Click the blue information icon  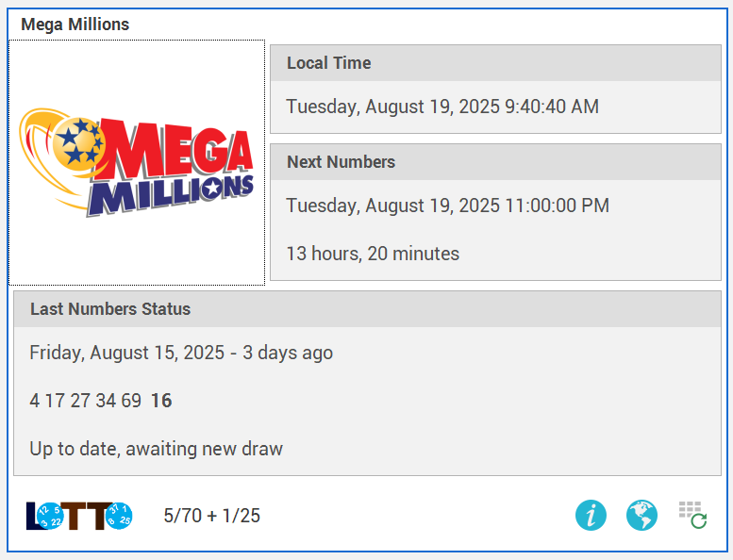coord(591,515)
